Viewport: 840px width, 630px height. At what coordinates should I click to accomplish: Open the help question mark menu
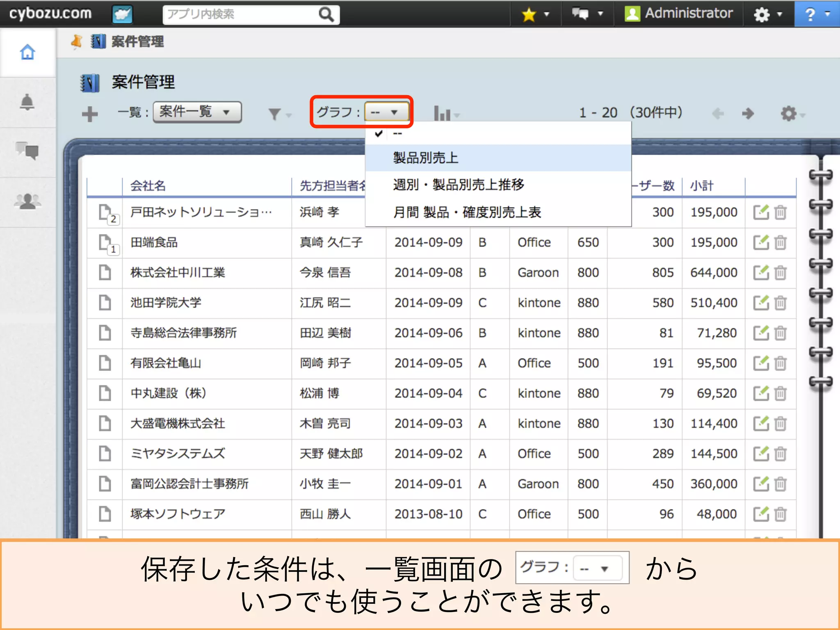[817, 14]
